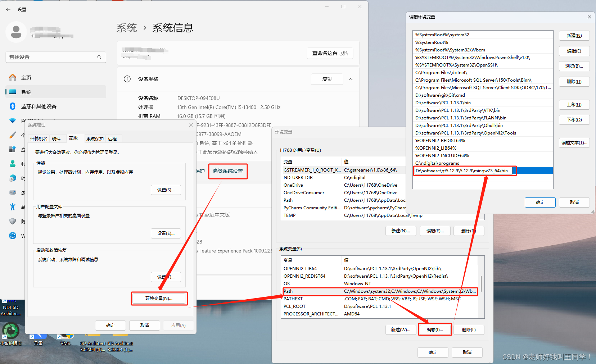The height and width of the screenshot is (364, 596).
Task: Open the gaming gamepad sidebar icon
Action: click(x=13, y=191)
